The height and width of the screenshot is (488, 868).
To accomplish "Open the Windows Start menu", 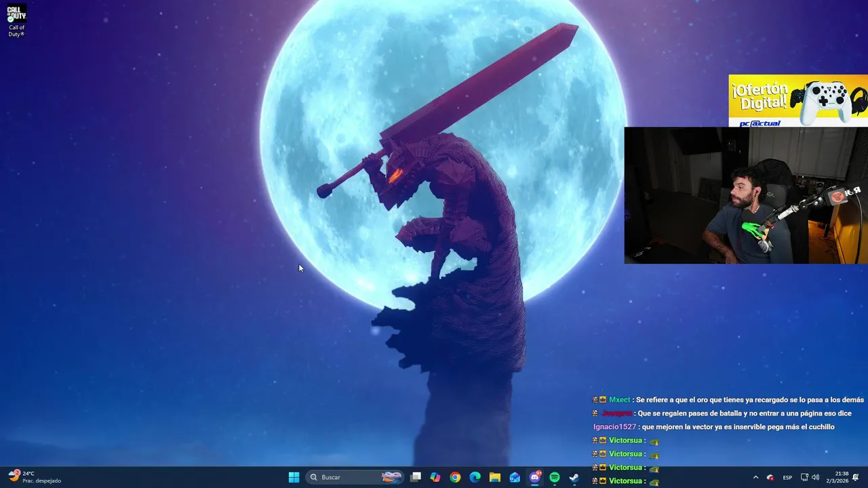I will click(x=294, y=477).
